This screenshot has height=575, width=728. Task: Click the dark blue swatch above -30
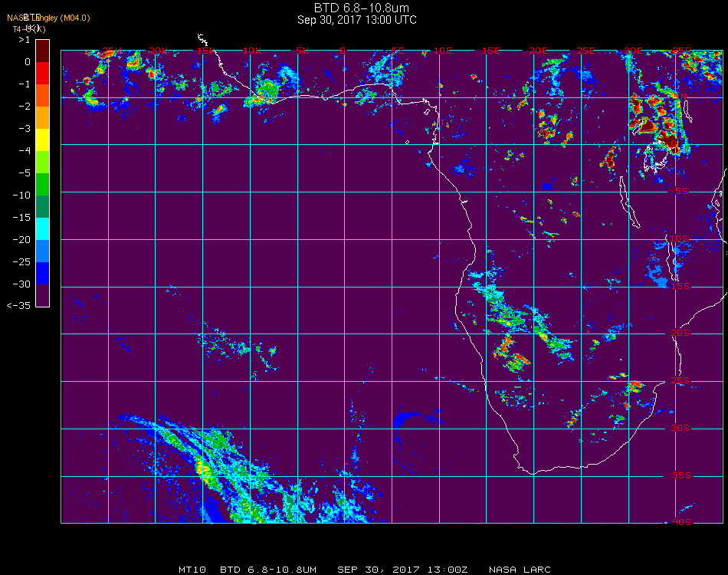(x=42, y=273)
